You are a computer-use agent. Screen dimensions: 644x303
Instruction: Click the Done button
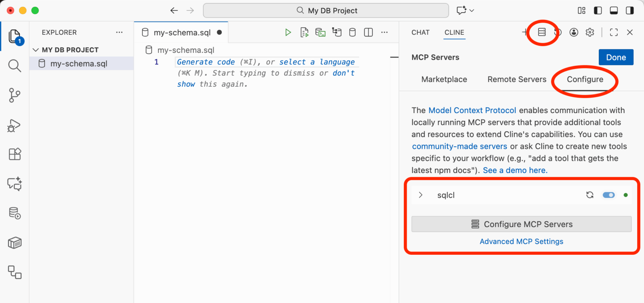tap(616, 57)
